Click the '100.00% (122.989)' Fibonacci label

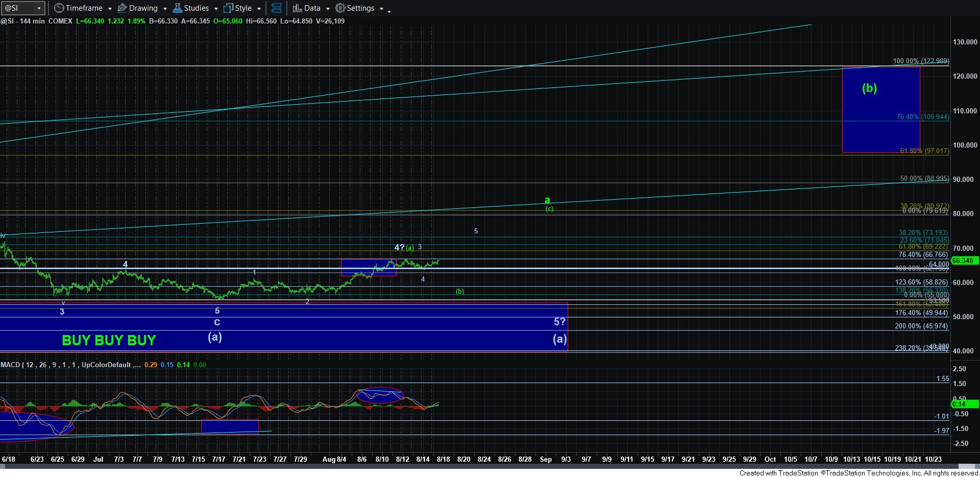[921, 61]
